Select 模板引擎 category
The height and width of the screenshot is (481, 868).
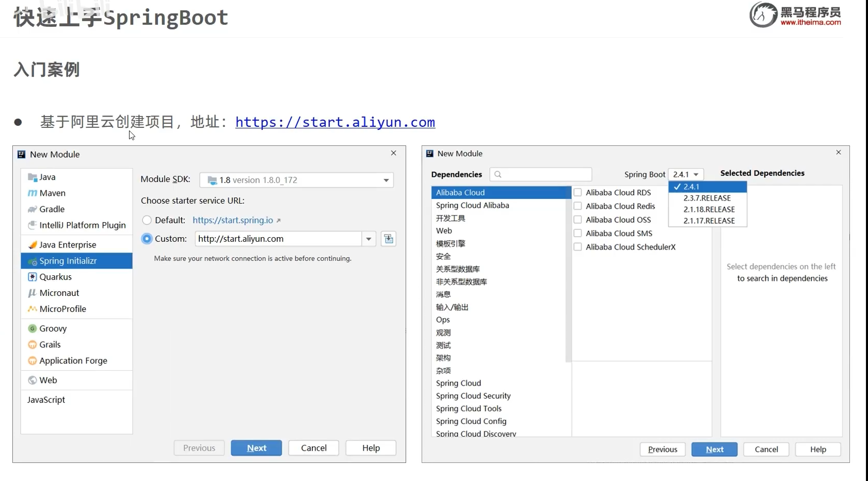click(x=499, y=243)
